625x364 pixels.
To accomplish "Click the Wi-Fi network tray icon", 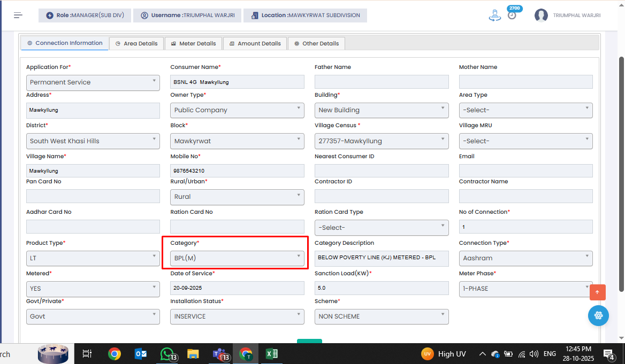I will [x=522, y=354].
